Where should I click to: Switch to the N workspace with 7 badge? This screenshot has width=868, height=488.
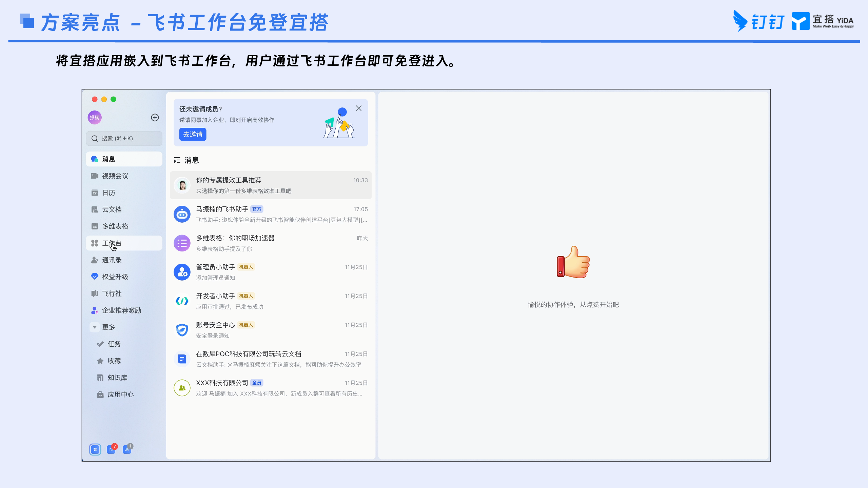click(111, 449)
